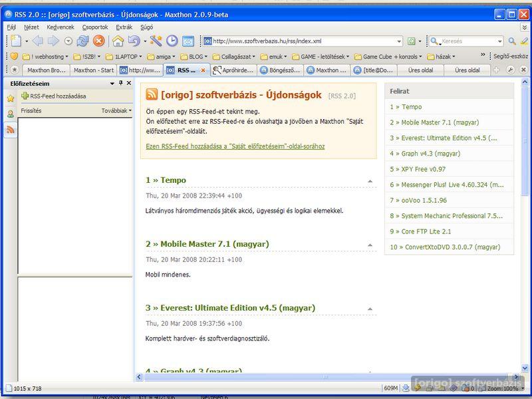Open the tools wrench-and-star toolbar icon
The image size is (532, 399).
[x=156, y=41]
